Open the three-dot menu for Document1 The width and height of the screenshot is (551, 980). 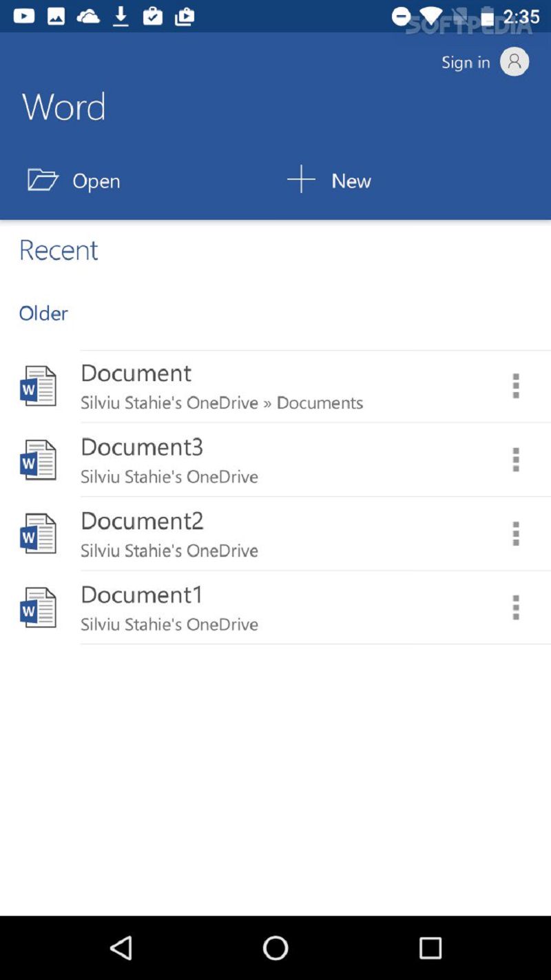[515, 607]
